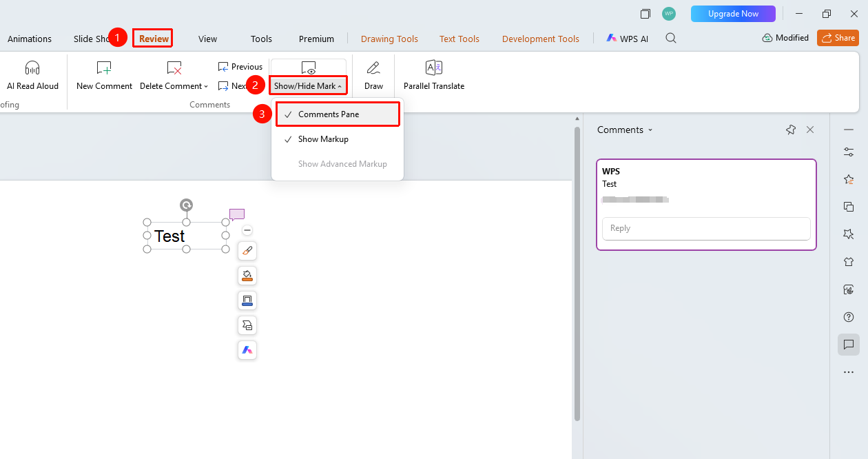
Task: Click the comments bubble icon in right sidebar
Action: click(x=849, y=345)
